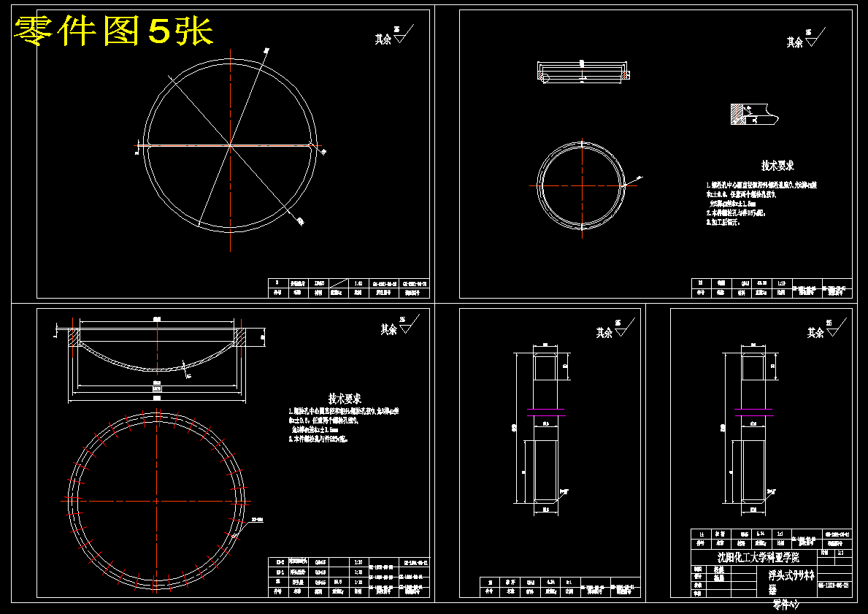Pick the small ring plan view with red centerlines
Viewport: 868px width, 614px height.
[582, 185]
